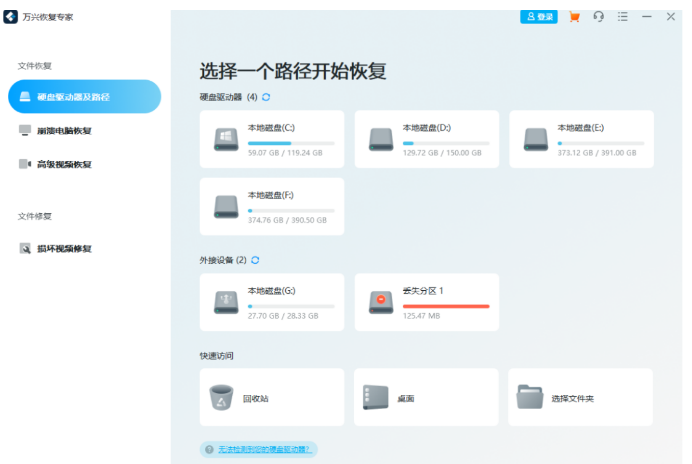
Task: Select external drive 本地磁盘(G:)
Action: pos(272,302)
